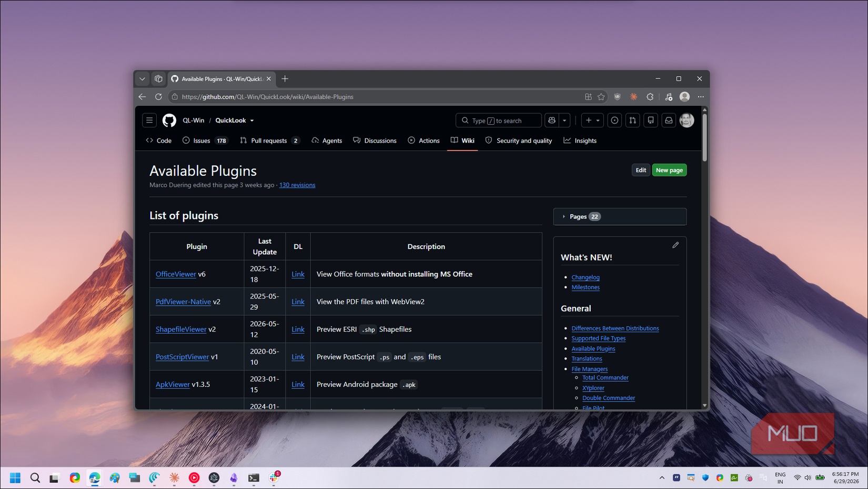This screenshot has height=489, width=868.
Task: Go to the QL-Win organization link
Action: (194, 121)
